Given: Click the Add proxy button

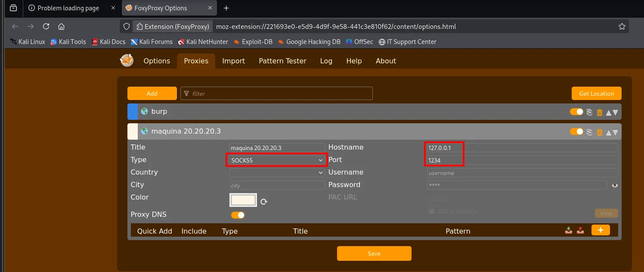Looking at the screenshot, I should point(152,94).
